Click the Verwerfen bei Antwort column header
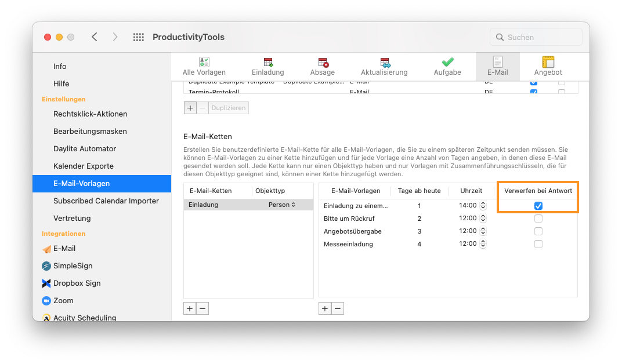 (x=538, y=191)
